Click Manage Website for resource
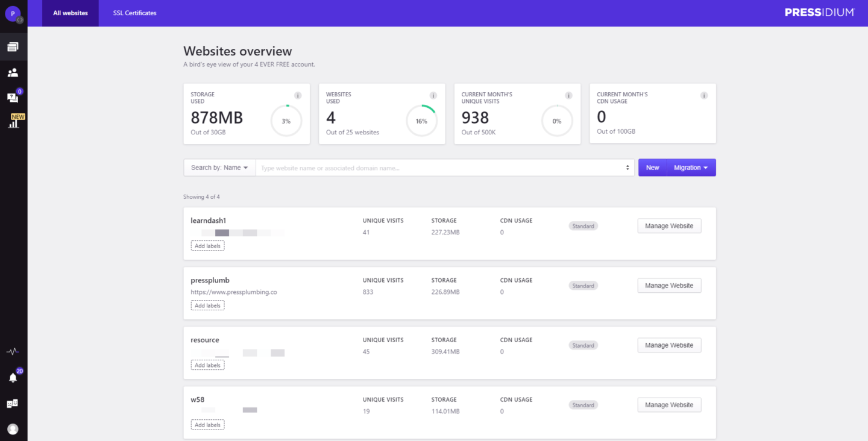This screenshot has width=868, height=441. coord(669,345)
